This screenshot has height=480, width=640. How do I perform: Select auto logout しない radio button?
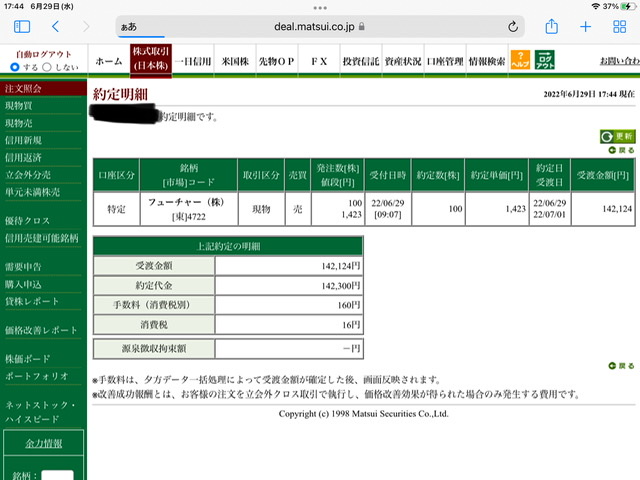pos(47,67)
